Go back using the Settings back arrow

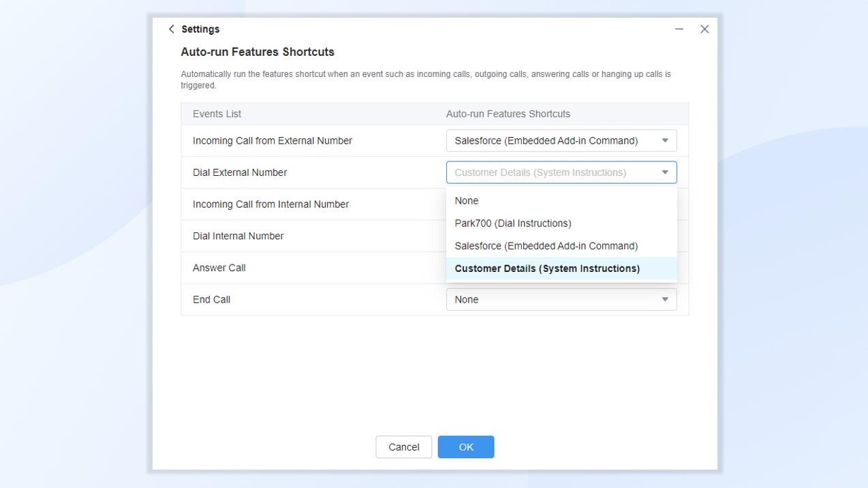(172, 29)
